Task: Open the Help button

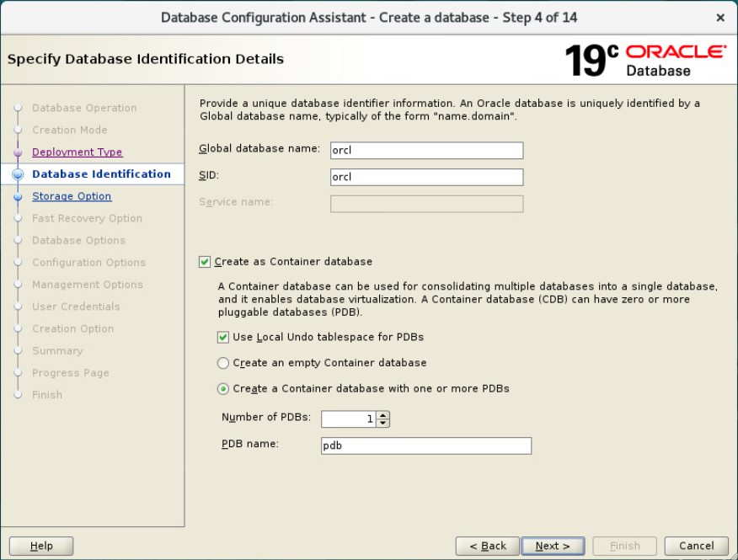Action: [41, 546]
